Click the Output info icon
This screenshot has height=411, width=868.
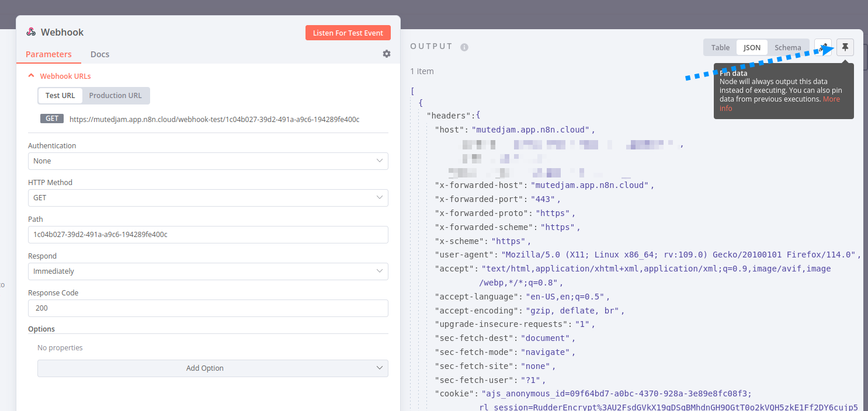pyautogui.click(x=464, y=47)
